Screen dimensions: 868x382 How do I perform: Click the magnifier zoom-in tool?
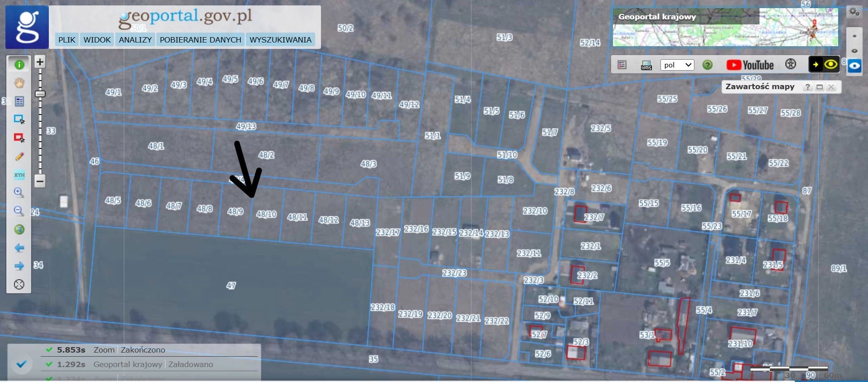(x=19, y=192)
